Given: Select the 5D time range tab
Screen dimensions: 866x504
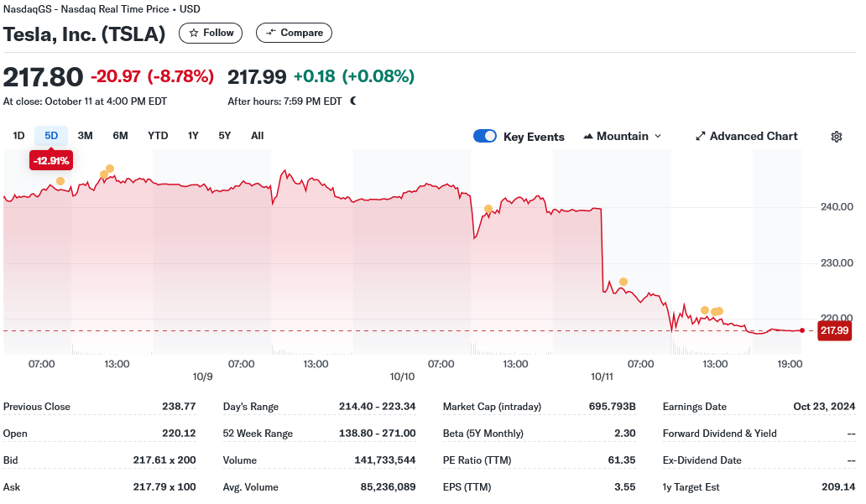Looking at the screenshot, I should pyautogui.click(x=51, y=136).
